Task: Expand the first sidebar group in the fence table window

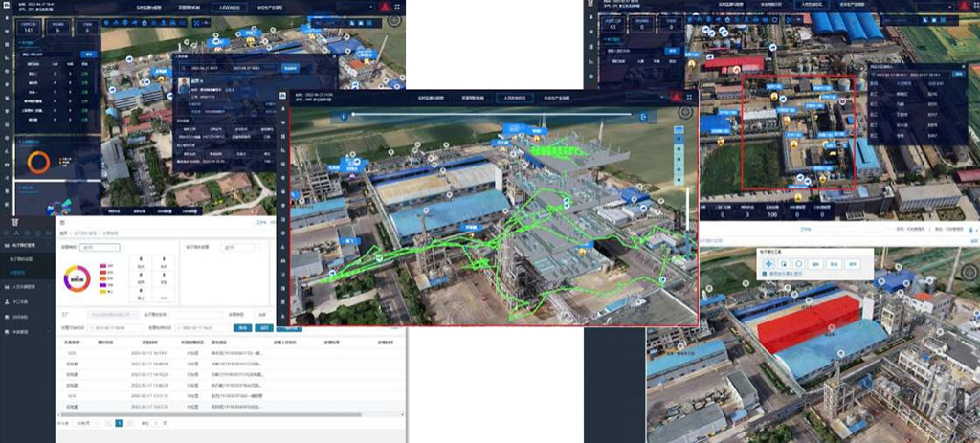Action: coord(28,246)
